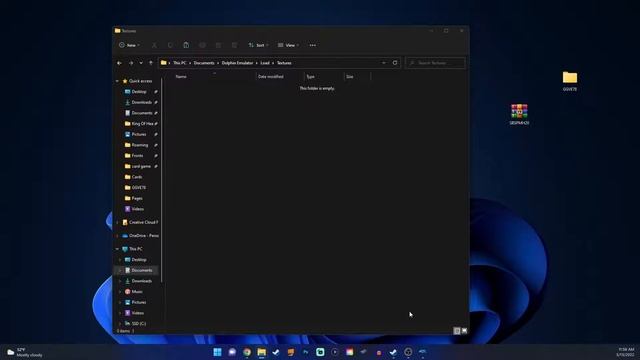640x360 pixels.
Task: Collapse the This PC tree node
Action: coord(118,249)
